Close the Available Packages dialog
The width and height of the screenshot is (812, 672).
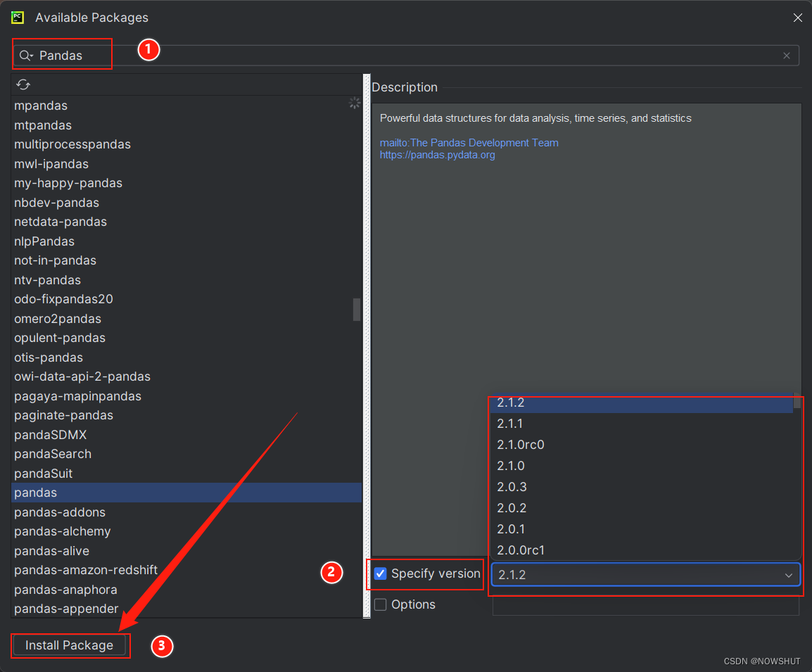[x=797, y=18]
